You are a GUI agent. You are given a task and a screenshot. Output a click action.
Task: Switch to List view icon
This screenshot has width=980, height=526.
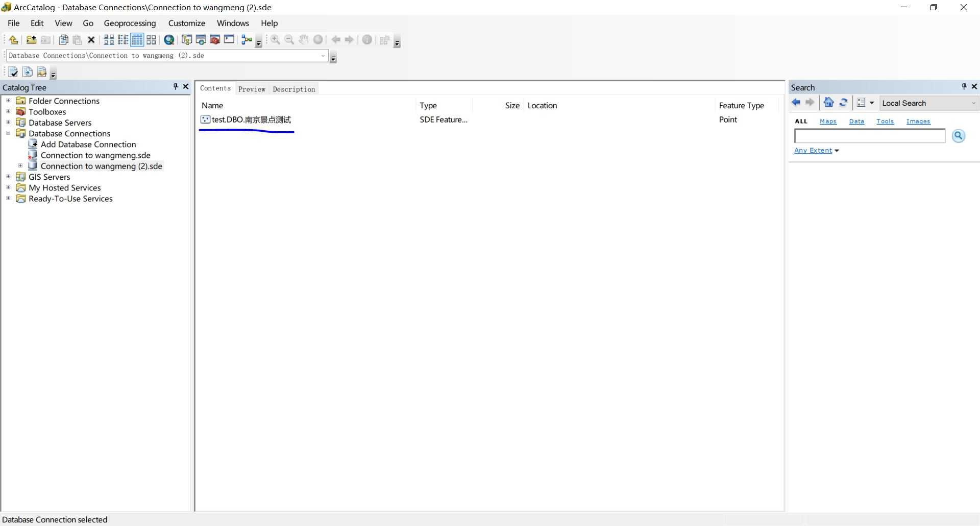point(123,40)
